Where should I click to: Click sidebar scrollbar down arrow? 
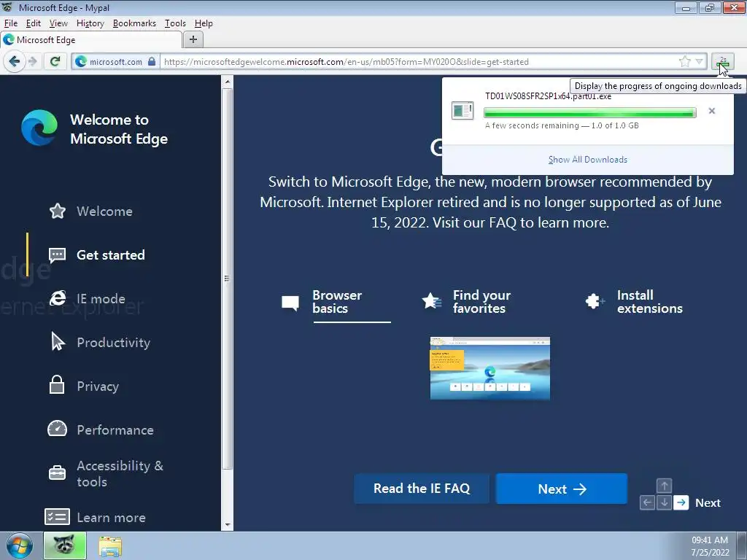coord(228,525)
